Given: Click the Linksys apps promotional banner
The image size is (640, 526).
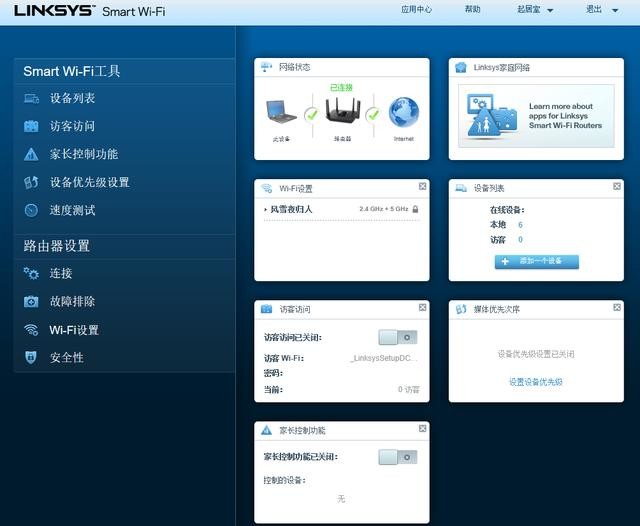Looking at the screenshot, I should [x=536, y=116].
